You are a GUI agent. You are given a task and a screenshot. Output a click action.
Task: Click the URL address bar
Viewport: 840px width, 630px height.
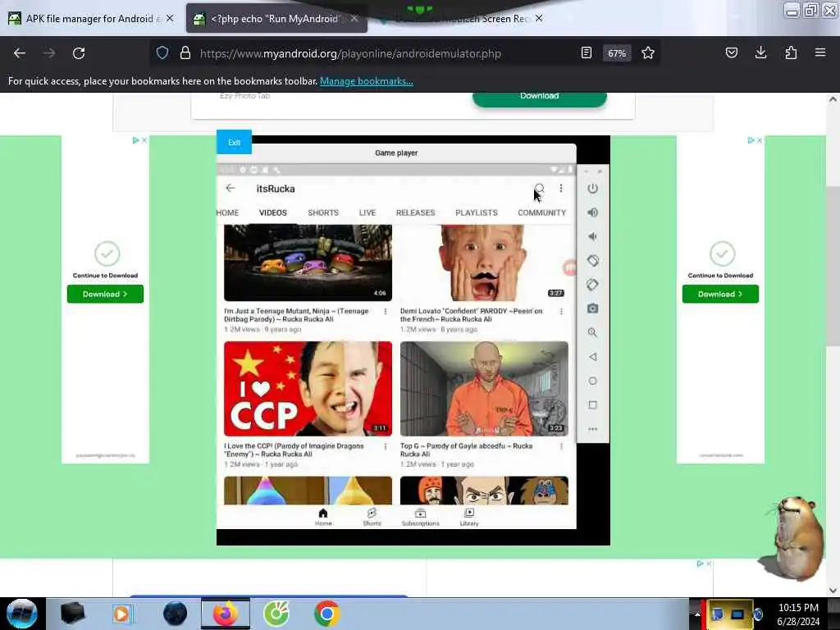point(350,53)
